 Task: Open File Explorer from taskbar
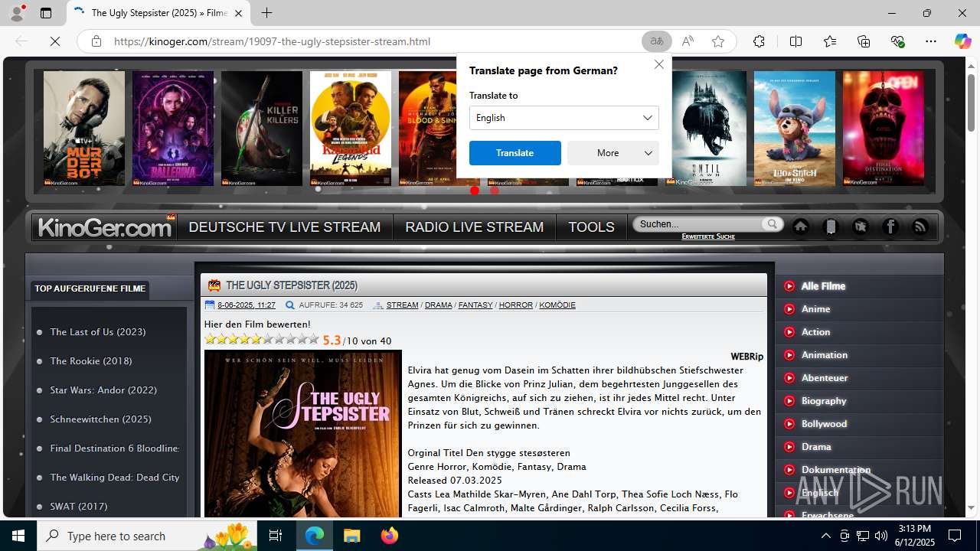click(351, 536)
